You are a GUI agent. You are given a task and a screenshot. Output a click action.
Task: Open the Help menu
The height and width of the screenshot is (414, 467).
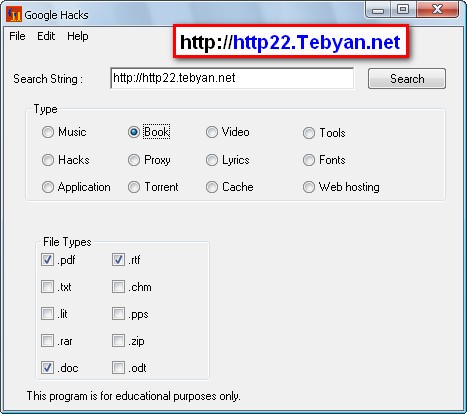click(78, 36)
